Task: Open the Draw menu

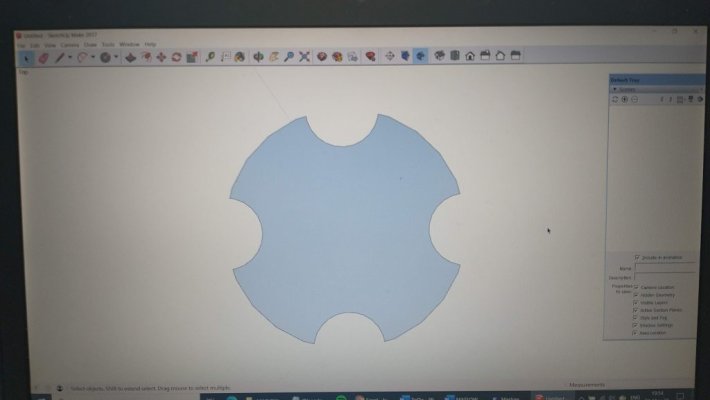Action: [90, 45]
